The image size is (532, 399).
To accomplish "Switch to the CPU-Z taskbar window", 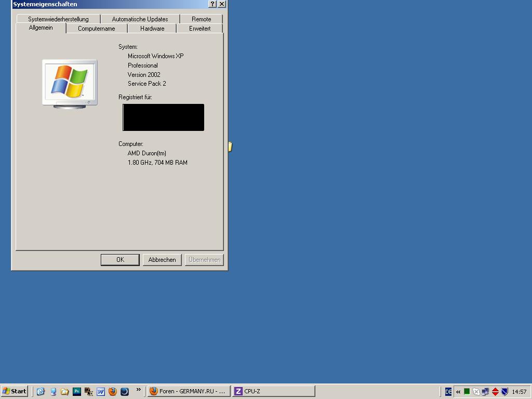I will coord(274,391).
